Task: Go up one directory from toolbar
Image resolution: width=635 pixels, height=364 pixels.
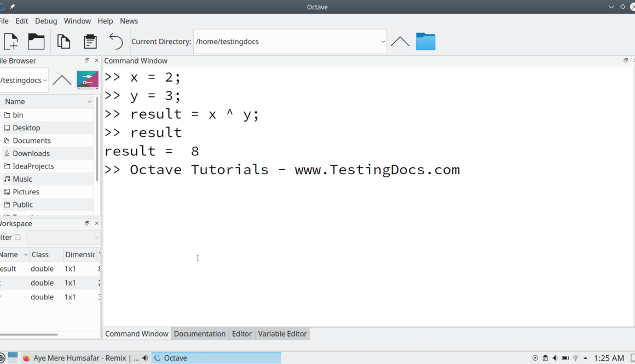Action: pyautogui.click(x=400, y=41)
